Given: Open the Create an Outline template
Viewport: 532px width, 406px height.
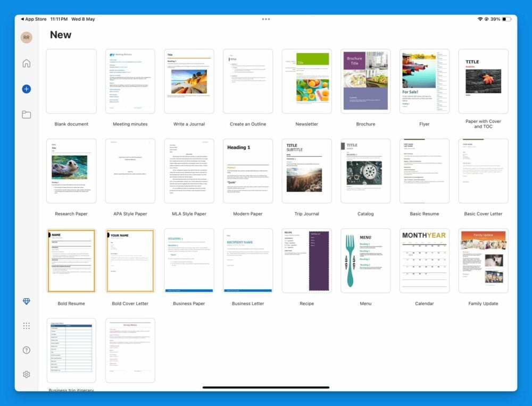Looking at the screenshot, I should [x=248, y=81].
